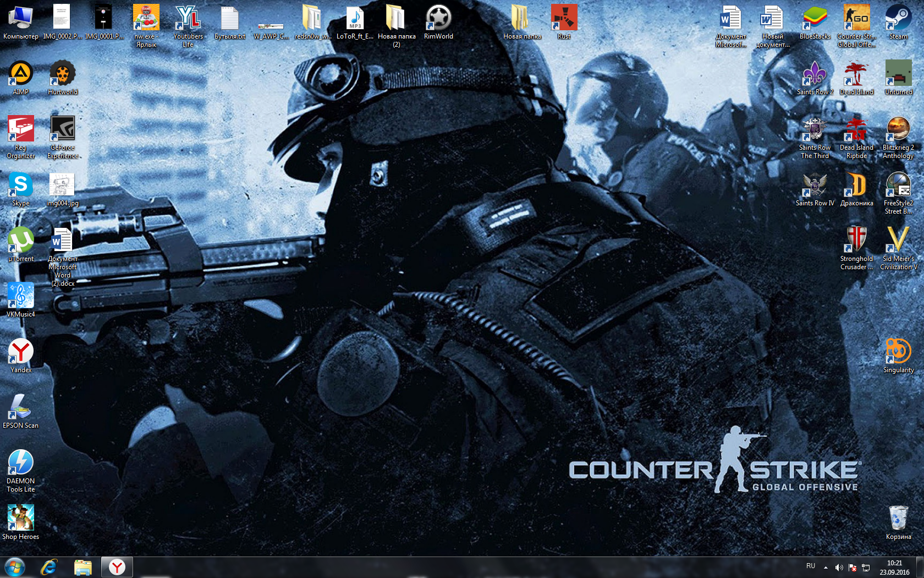This screenshot has width=924, height=578.
Task: Open Windows Explorer from the taskbar
Action: 82,568
